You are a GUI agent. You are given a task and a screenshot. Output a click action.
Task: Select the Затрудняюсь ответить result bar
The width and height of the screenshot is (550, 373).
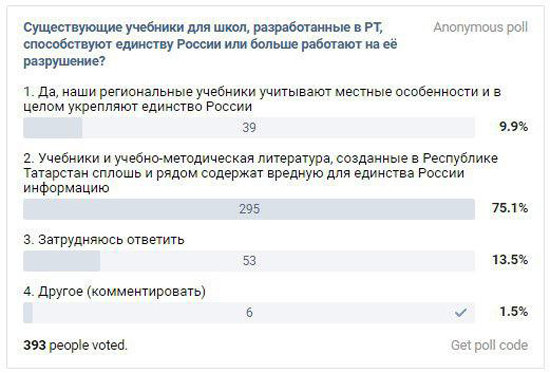pos(249,261)
